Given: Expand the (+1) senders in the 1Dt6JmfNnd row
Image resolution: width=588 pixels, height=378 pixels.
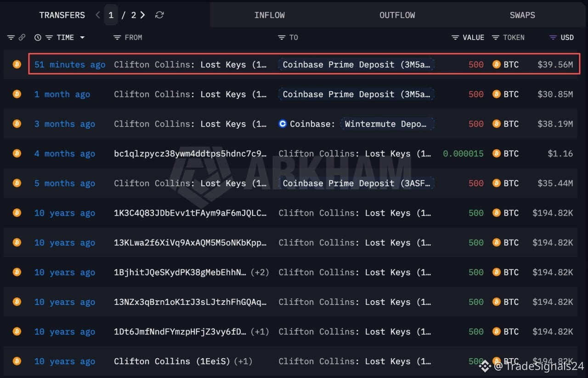Looking at the screenshot, I should click(260, 332).
